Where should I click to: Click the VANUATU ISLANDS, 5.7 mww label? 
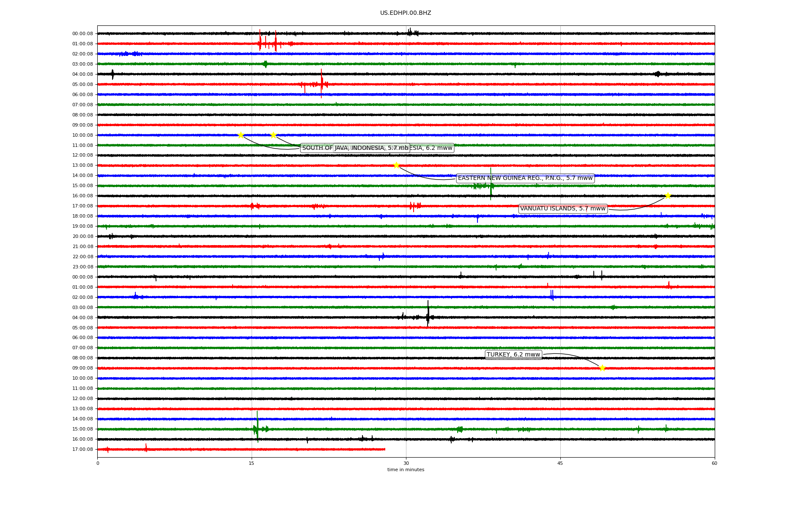(x=562, y=209)
